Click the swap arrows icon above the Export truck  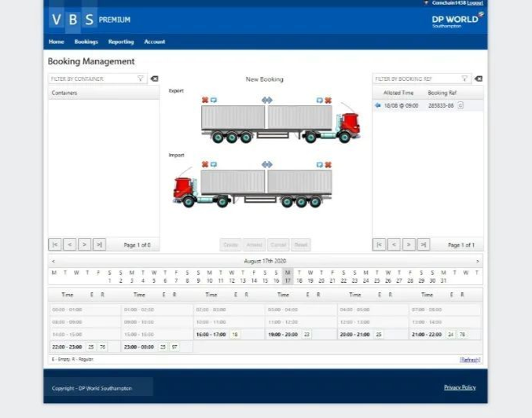coord(266,100)
